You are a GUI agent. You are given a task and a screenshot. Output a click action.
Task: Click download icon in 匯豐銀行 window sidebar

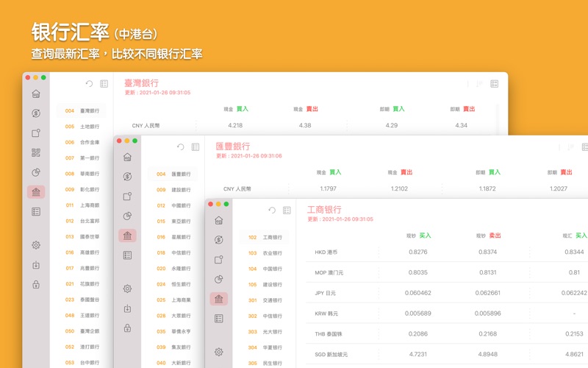pyautogui.click(x=127, y=308)
